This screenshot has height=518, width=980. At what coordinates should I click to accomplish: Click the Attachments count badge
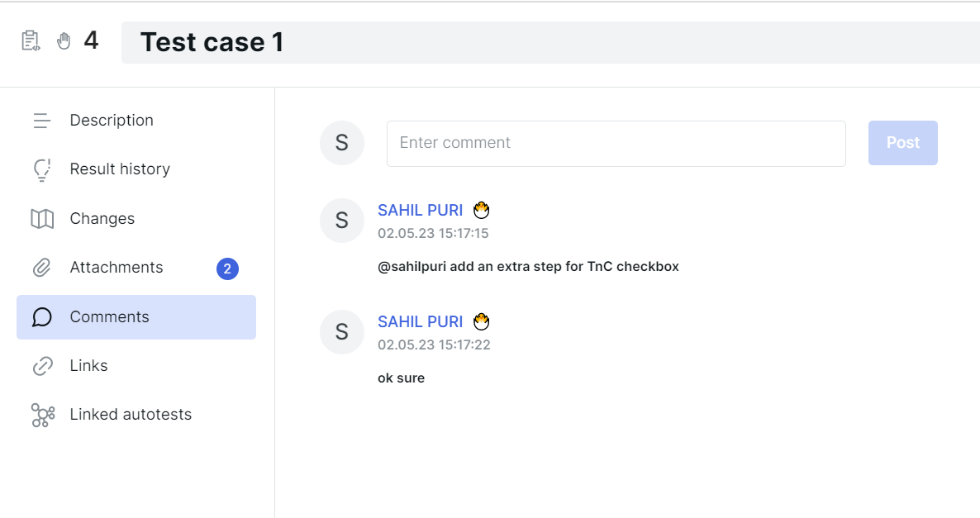[x=227, y=269]
